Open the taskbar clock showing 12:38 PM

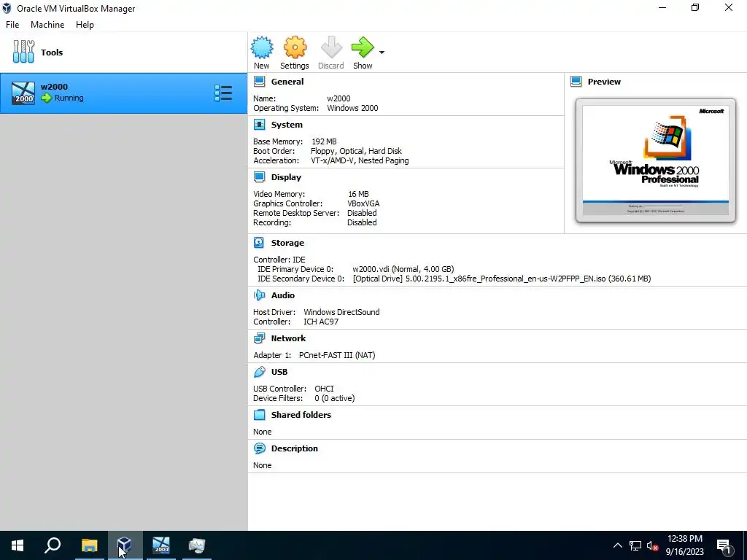click(684, 545)
